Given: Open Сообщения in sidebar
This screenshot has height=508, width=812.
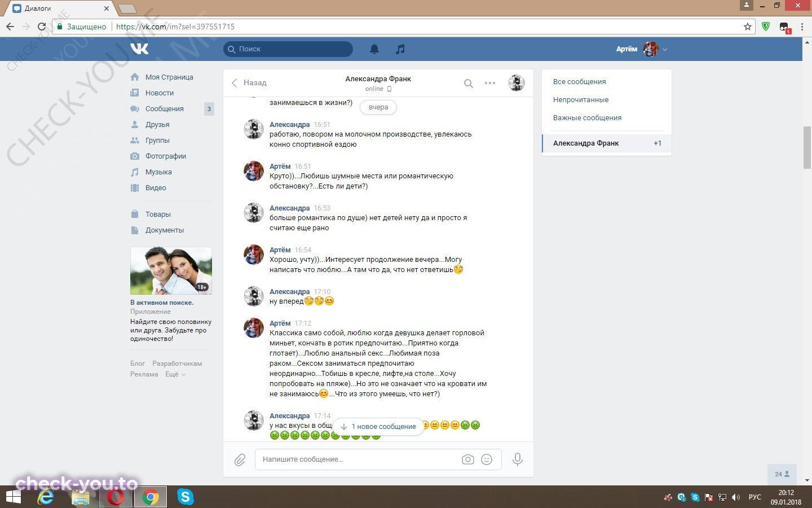Looking at the screenshot, I should pos(165,109).
